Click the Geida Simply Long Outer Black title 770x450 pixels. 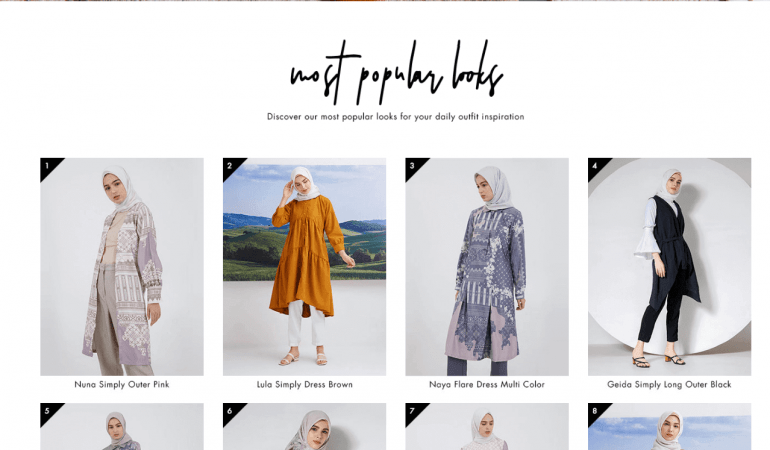[669, 385]
